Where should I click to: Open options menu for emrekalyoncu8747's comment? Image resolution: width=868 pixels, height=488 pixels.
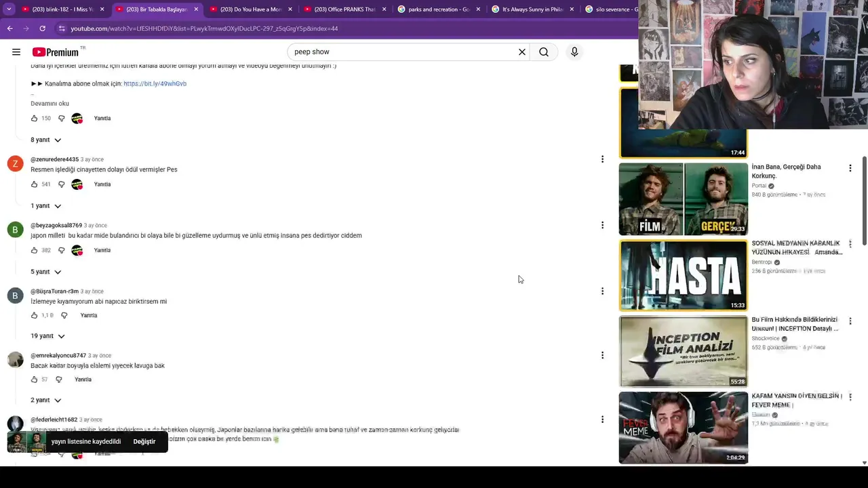602,355
